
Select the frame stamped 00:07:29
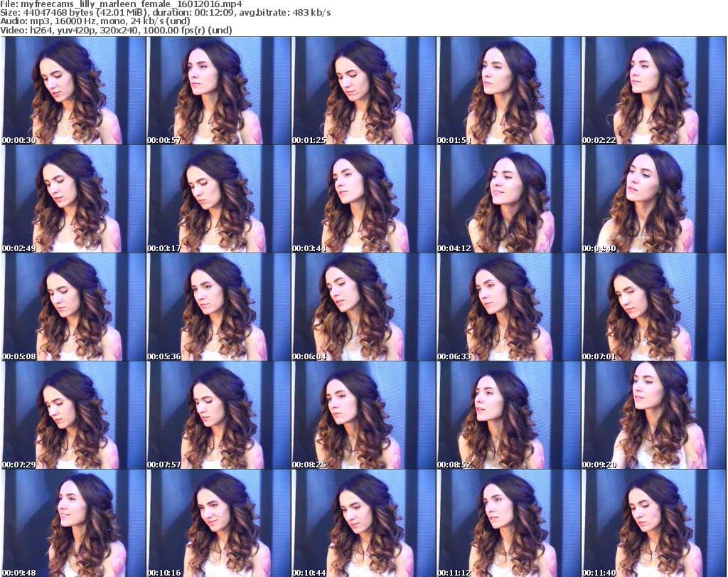[x=73, y=415]
